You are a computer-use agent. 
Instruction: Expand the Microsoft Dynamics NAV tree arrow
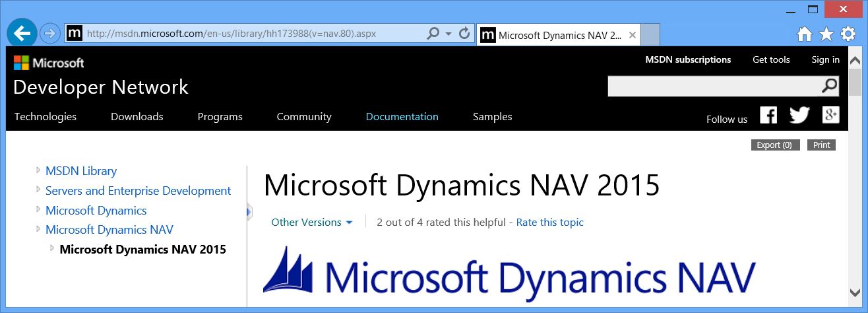(38, 229)
